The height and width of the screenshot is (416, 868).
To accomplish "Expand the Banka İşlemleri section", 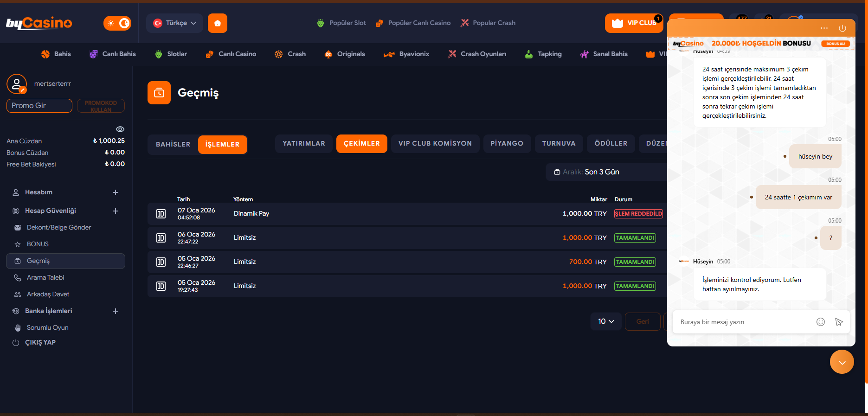I will pos(116,311).
